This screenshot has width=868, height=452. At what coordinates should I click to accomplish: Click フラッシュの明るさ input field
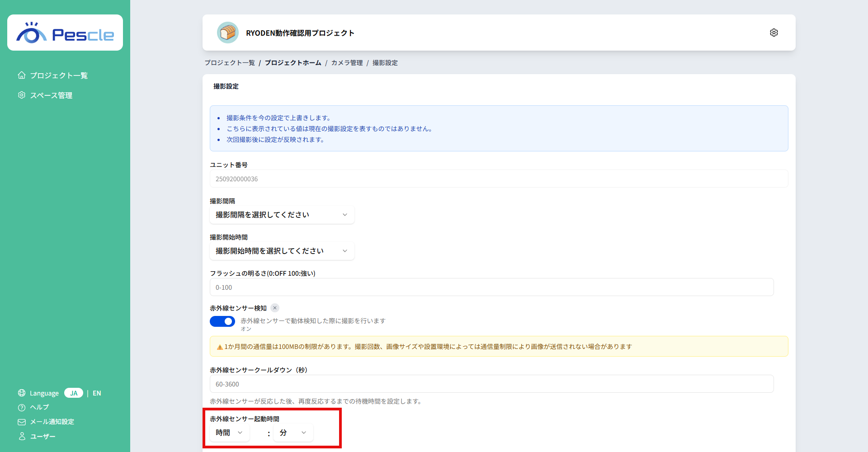point(492,287)
